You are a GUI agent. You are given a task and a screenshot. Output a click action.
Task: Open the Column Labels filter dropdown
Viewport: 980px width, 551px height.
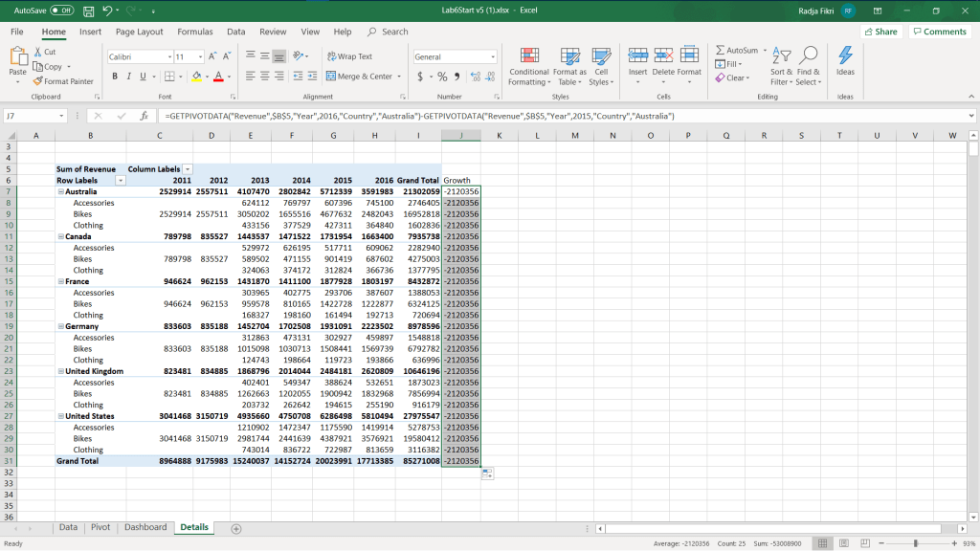pos(188,169)
